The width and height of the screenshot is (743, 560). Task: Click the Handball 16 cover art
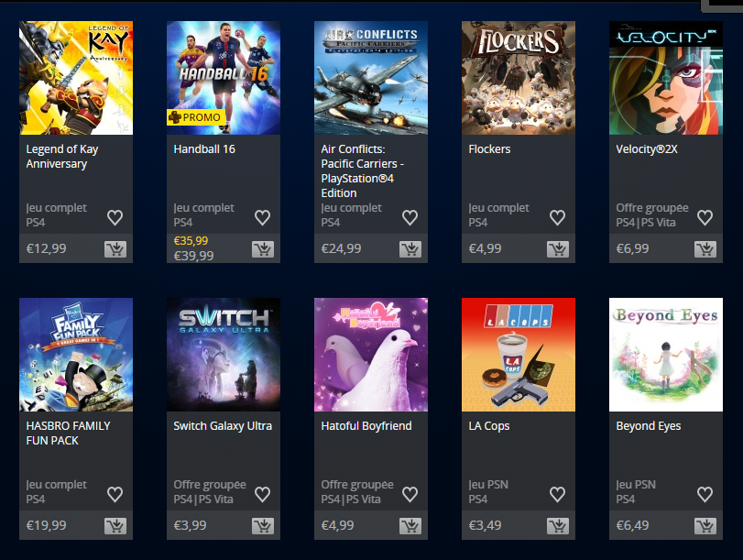click(224, 78)
